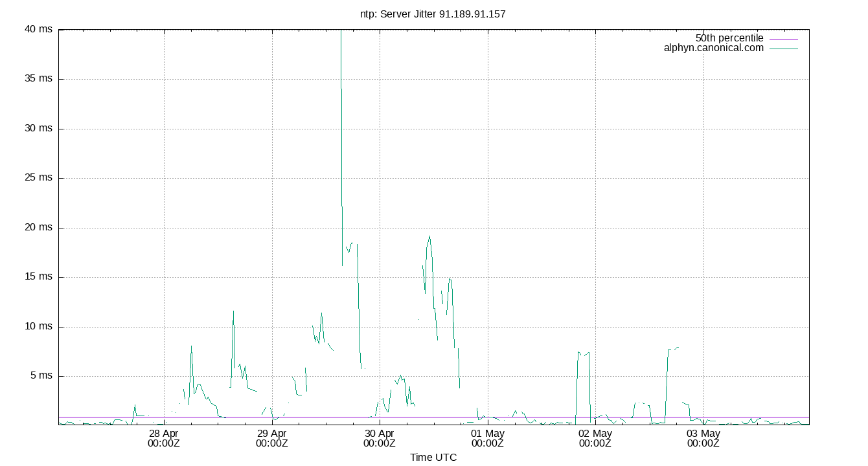Click the '10 ms' y-axis label
Screen dimensions: 868x466
coord(38,327)
